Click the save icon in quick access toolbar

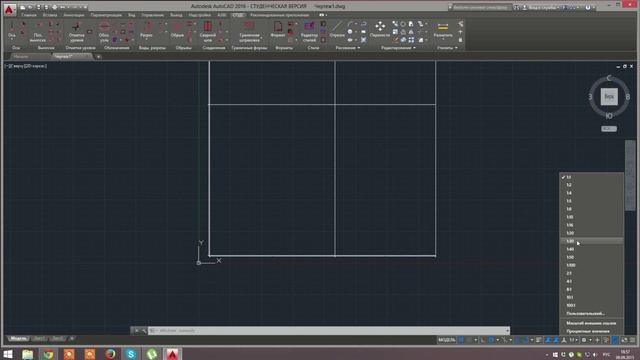38,7
